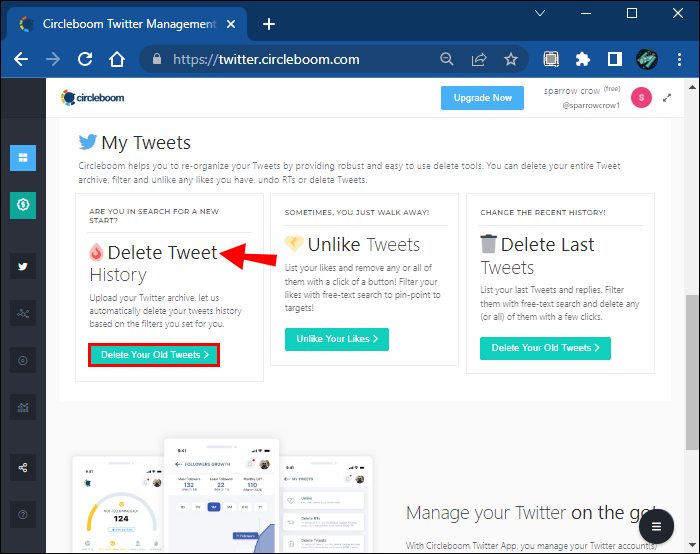Image resolution: width=700 pixels, height=554 pixels.
Task: Click the page vertical scrollbar thumb
Action: pyautogui.click(x=692, y=372)
